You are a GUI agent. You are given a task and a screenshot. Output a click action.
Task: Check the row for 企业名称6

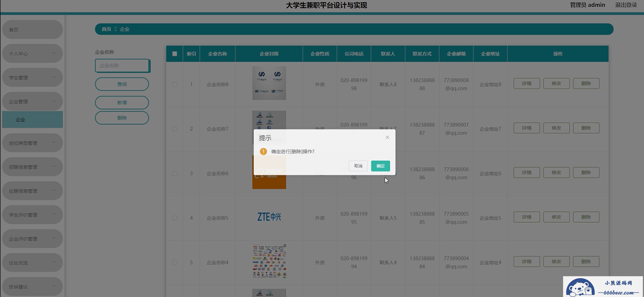(175, 173)
